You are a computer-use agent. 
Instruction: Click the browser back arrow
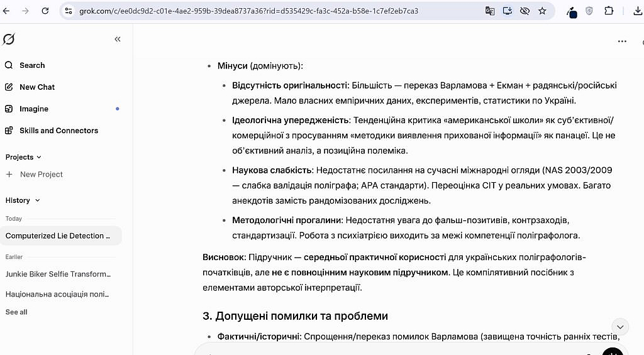pos(6,11)
